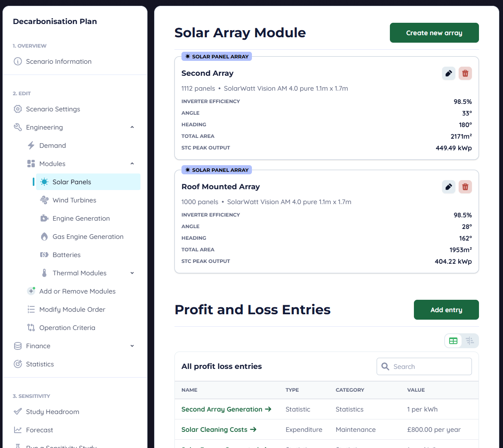Click the Create new array button
Viewport: 503px width, 448px height.
pyautogui.click(x=434, y=33)
